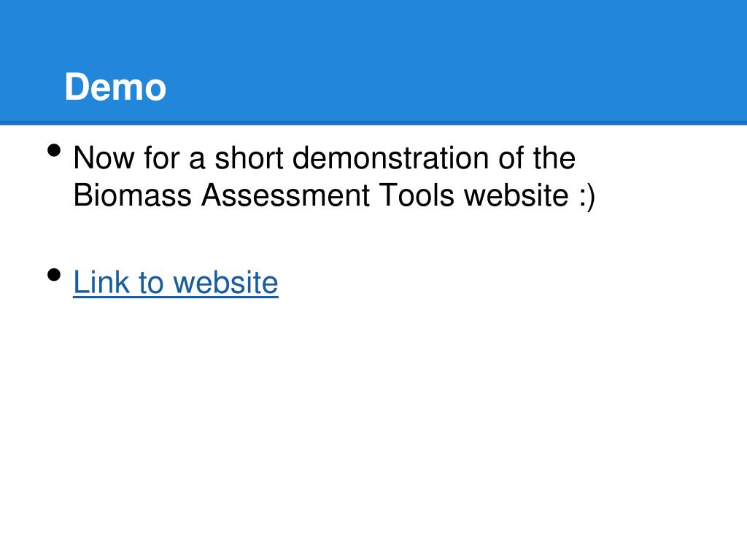Select the first bullet point marker
This screenshot has width=747, height=560.
click(54, 150)
